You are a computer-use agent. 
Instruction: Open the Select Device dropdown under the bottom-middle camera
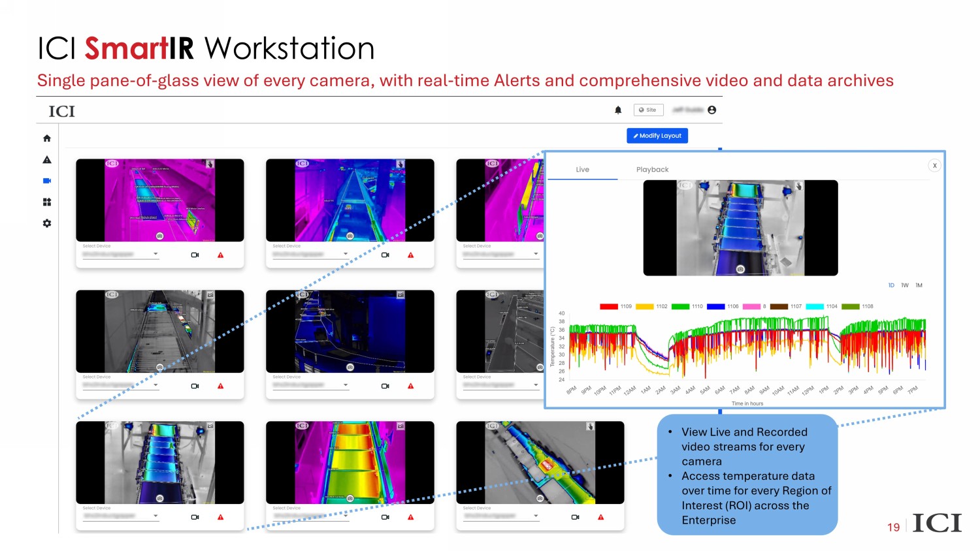pyautogui.click(x=346, y=516)
